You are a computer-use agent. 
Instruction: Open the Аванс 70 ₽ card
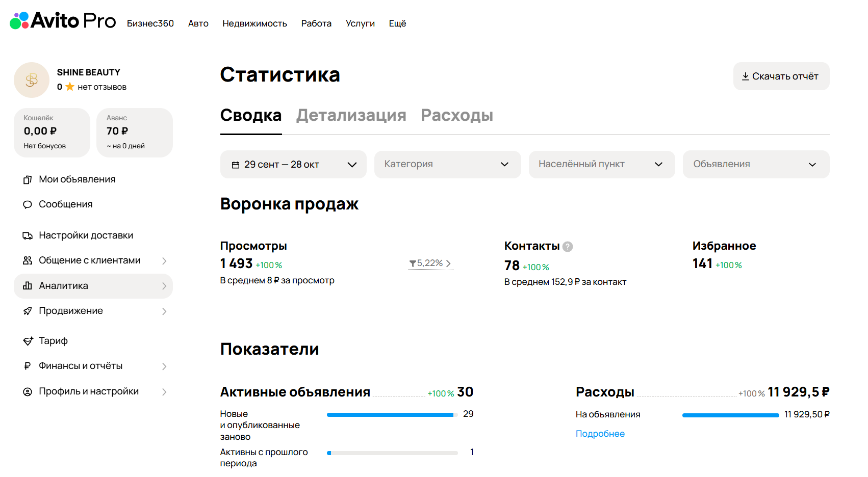[x=135, y=132]
